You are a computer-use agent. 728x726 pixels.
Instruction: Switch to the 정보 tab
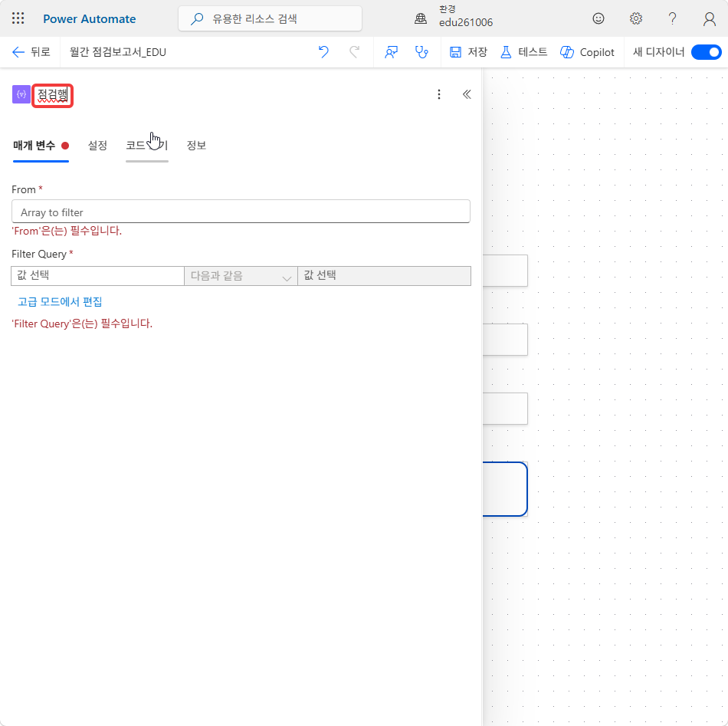click(x=196, y=146)
